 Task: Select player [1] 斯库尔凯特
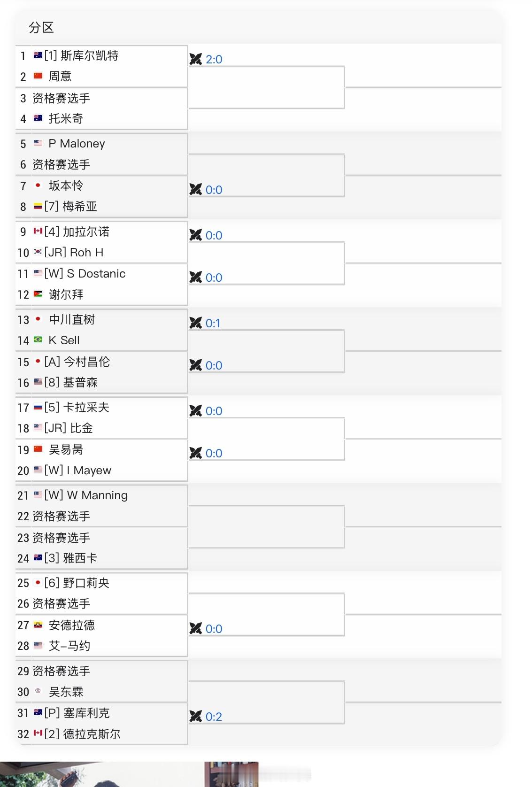(81, 56)
